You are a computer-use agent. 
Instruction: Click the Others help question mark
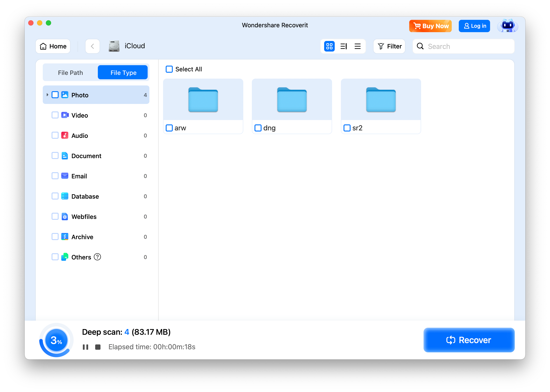click(x=97, y=257)
